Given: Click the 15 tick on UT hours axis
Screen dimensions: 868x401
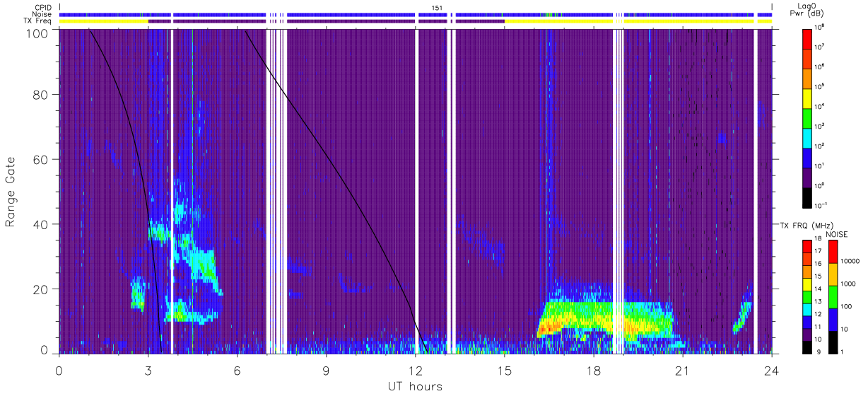Looking at the screenshot, I should click(505, 370).
